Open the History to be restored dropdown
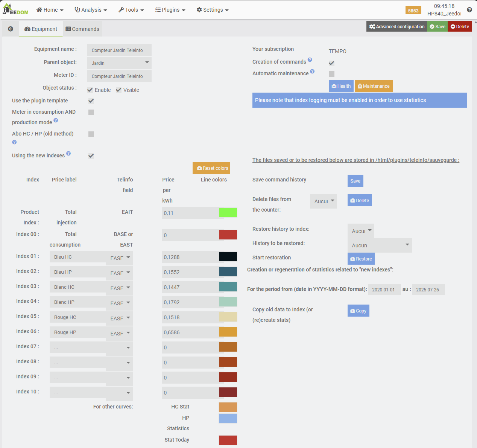This screenshot has height=448, width=477. (380, 245)
